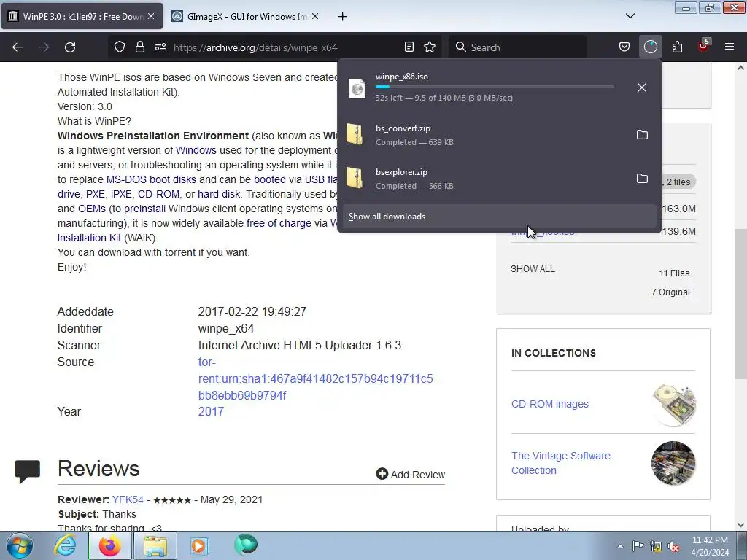Bookmark this page with star icon
Viewport: 747px width, 560px height.
pyautogui.click(x=430, y=47)
